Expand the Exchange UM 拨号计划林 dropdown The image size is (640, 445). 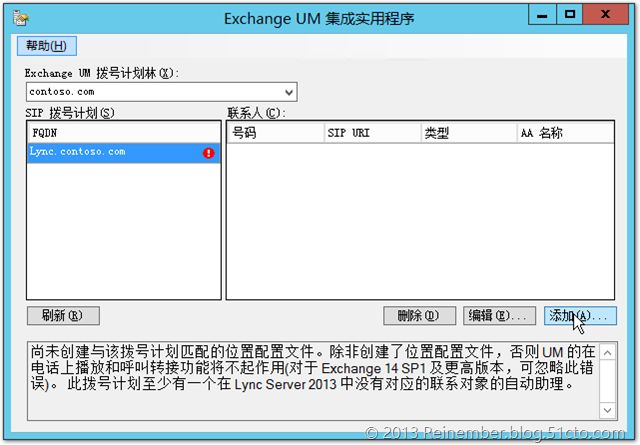pos(289,92)
